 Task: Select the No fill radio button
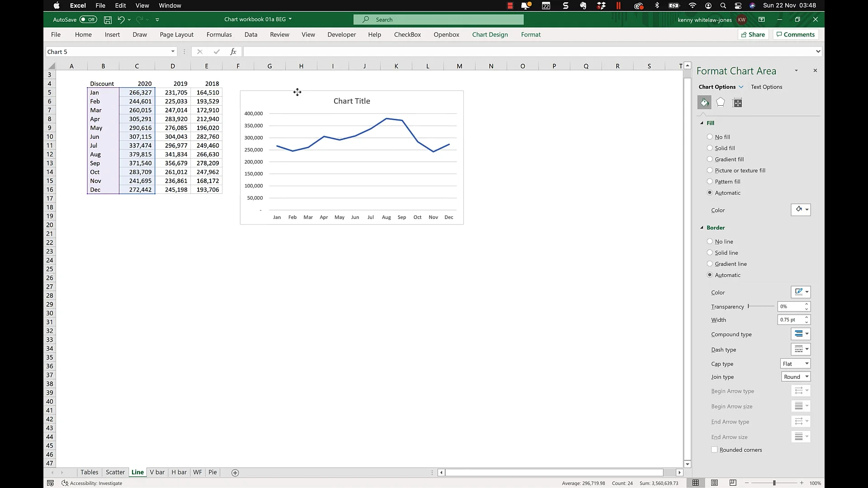point(710,137)
